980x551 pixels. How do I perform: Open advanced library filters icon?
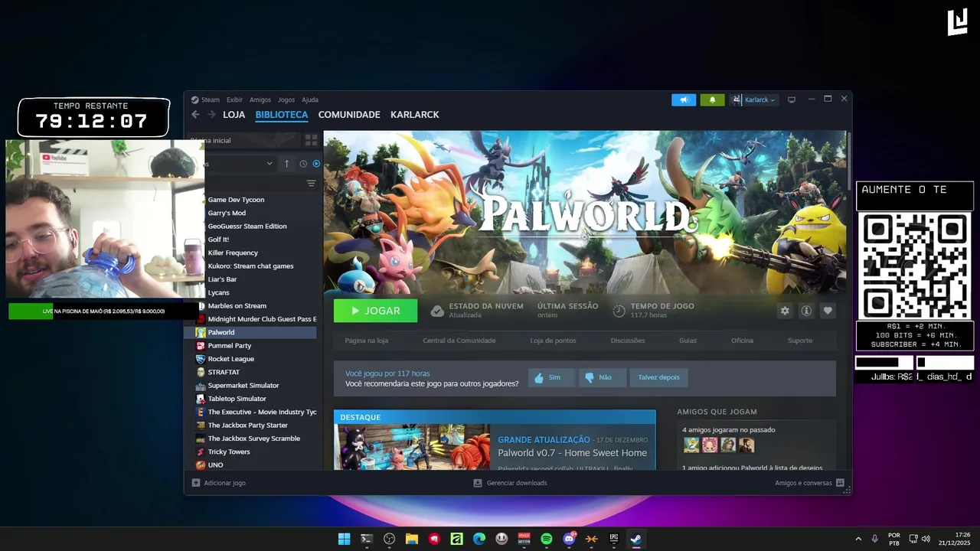[x=311, y=184]
